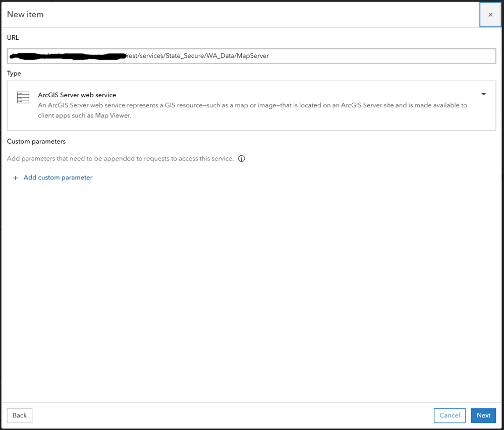
Task: Click the New item dialog title
Action: click(25, 15)
